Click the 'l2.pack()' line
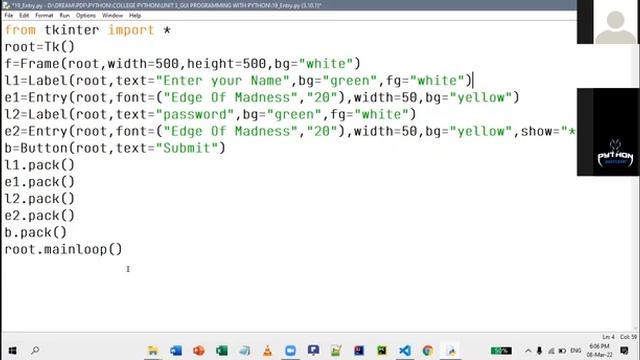This screenshot has width=640, height=360. point(40,199)
